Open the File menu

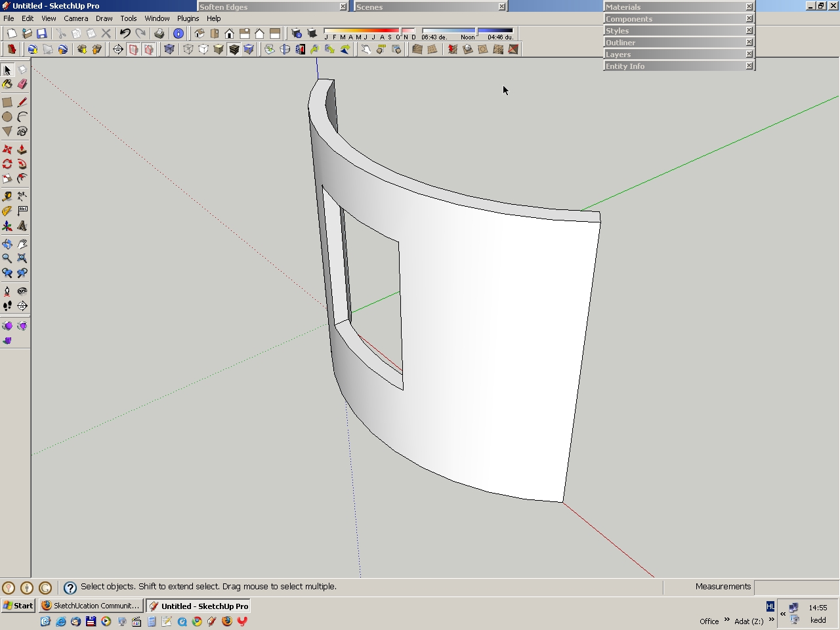coord(9,18)
